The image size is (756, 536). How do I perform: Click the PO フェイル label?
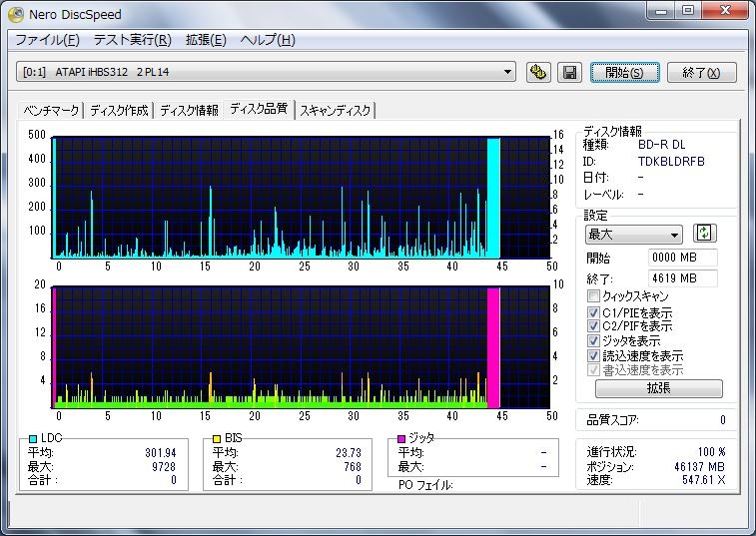tap(425, 485)
